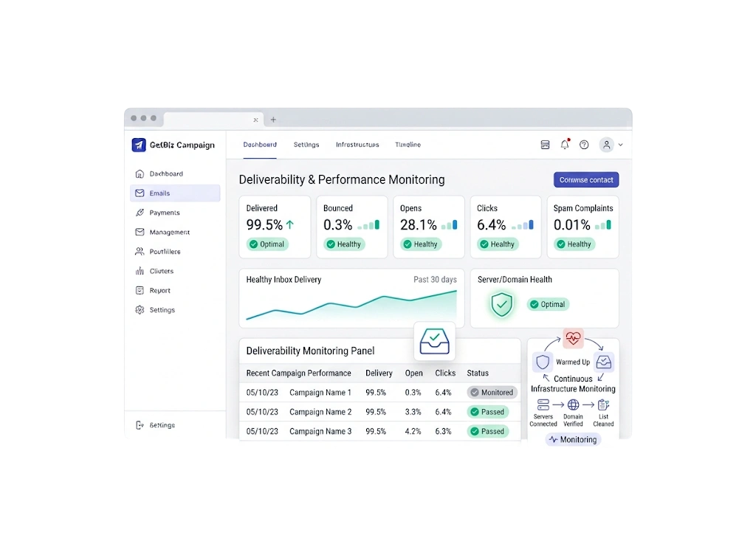Switch to the Settings top tab
756x547 pixels.
(306, 145)
